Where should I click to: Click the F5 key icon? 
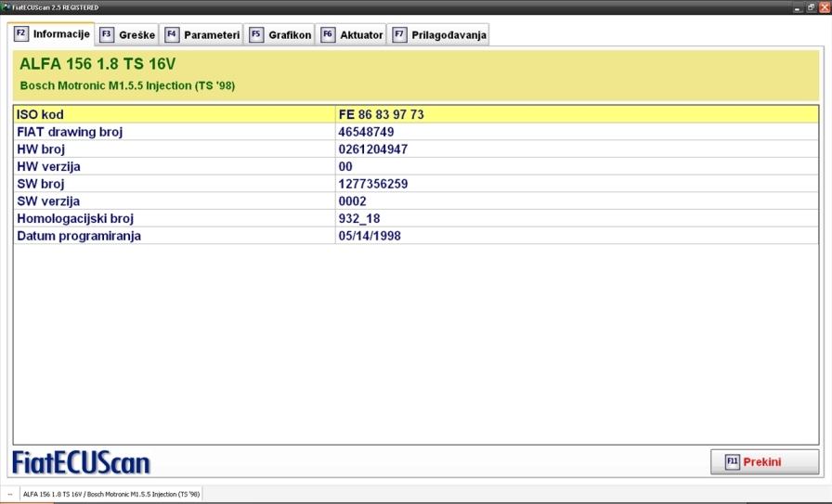click(255, 35)
